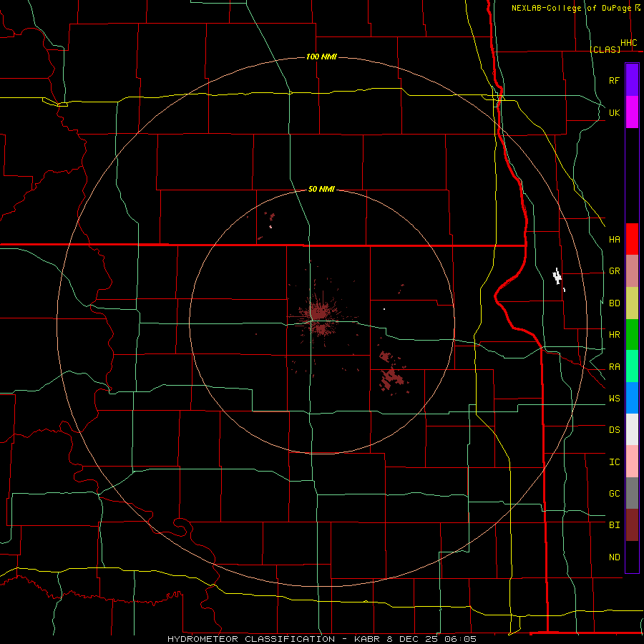Click the 'HR' legend label
The image size is (644, 644).
(615, 335)
